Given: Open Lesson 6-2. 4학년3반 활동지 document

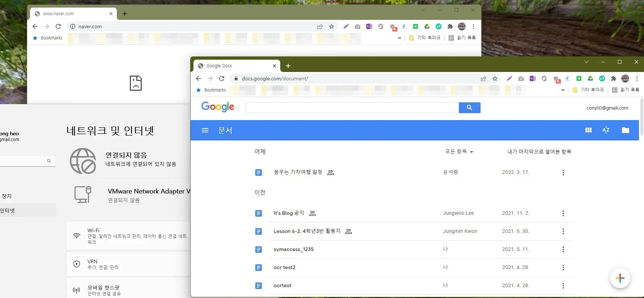Looking at the screenshot, I should (x=307, y=231).
